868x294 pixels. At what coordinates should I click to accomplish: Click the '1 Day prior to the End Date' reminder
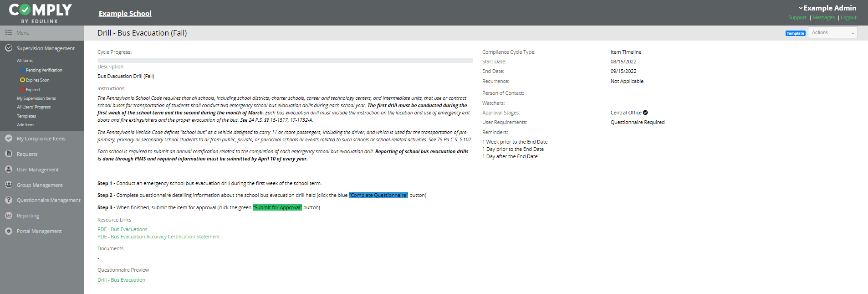point(513,149)
